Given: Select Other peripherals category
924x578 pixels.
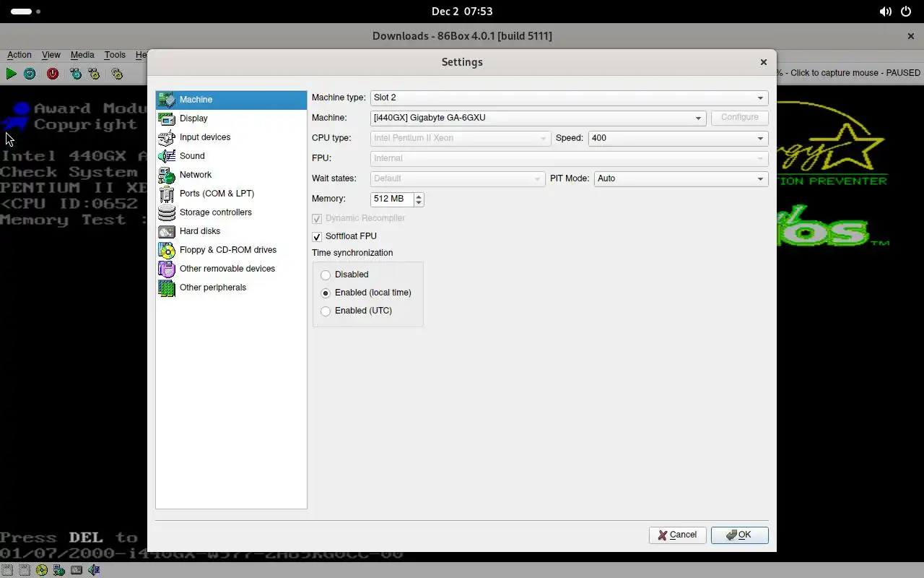Looking at the screenshot, I should point(231,288).
